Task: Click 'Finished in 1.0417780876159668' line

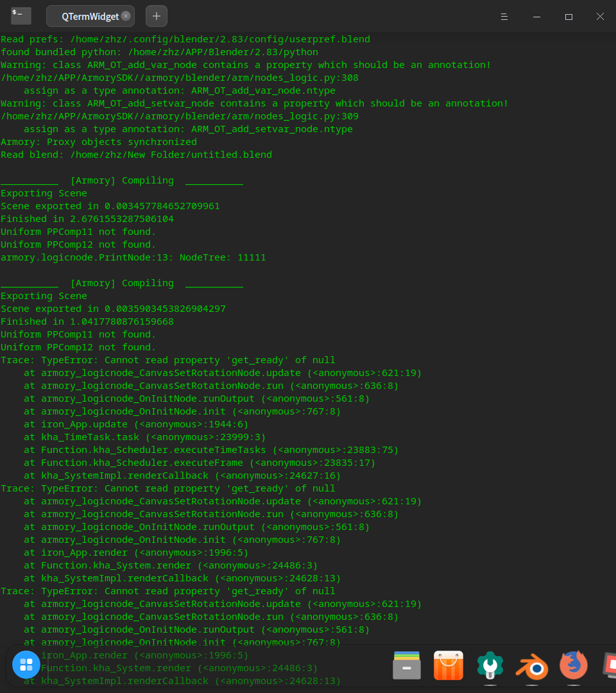Action: [87, 321]
